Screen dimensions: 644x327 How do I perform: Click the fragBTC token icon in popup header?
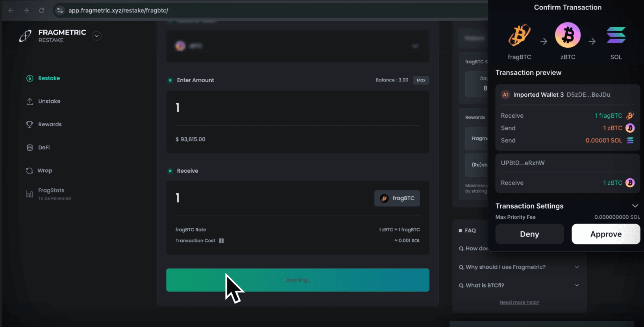click(519, 35)
